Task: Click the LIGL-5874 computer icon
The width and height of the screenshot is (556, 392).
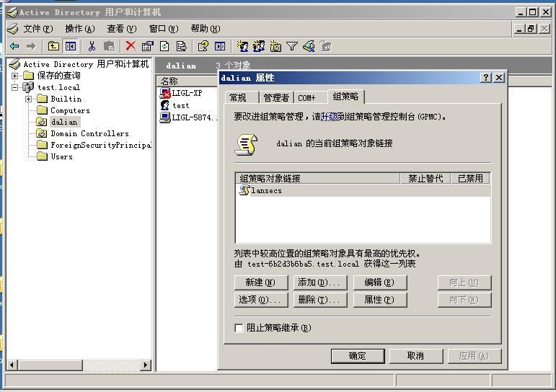Action: click(x=165, y=117)
